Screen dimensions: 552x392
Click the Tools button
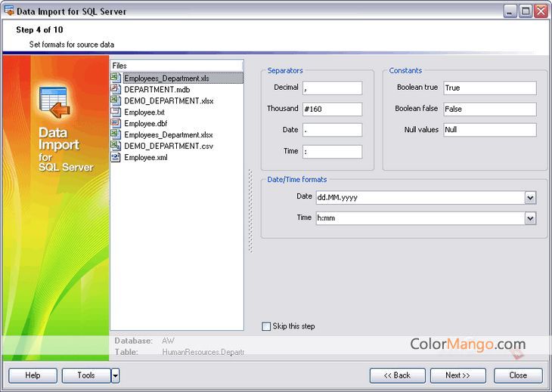pos(86,375)
